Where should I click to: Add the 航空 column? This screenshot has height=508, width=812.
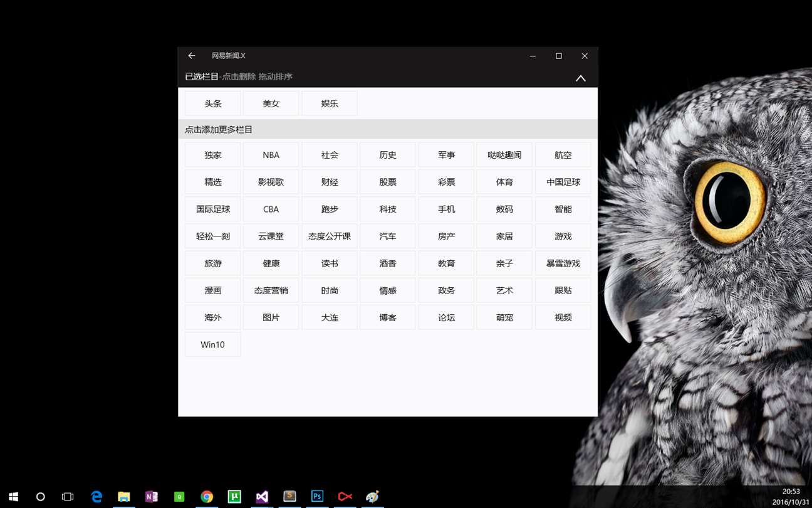pos(563,155)
